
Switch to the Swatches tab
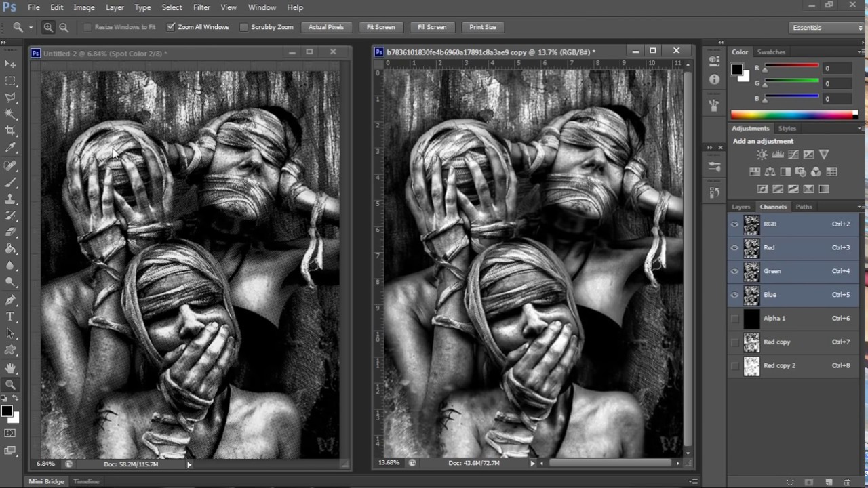[771, 52]
